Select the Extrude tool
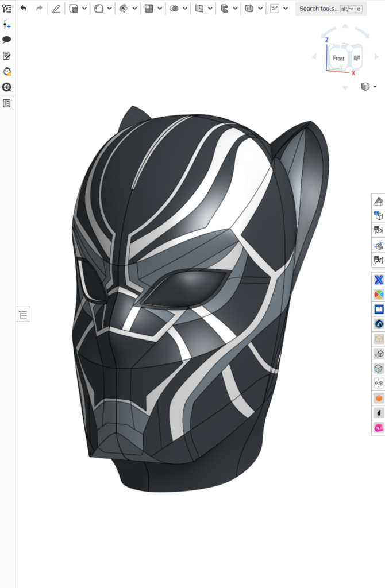Image resolution: width=385 pixels, height=588 pixels. (x=74, y=8)
